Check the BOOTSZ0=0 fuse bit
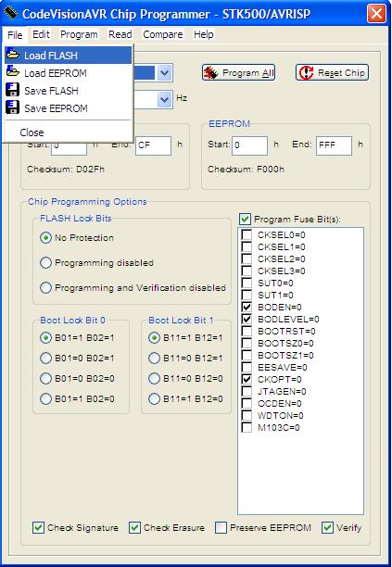392x567 pixels. pyautogui.click(x=247, y=343)
